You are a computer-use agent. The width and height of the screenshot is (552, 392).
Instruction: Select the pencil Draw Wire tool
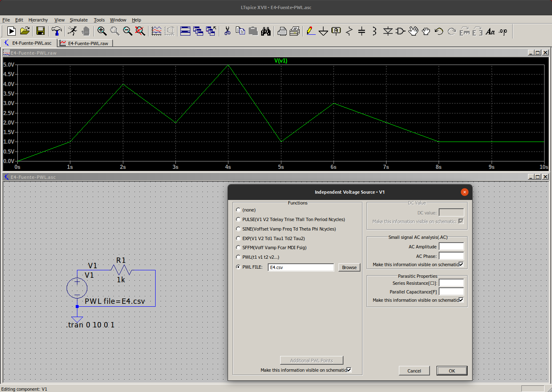(311, 31)
